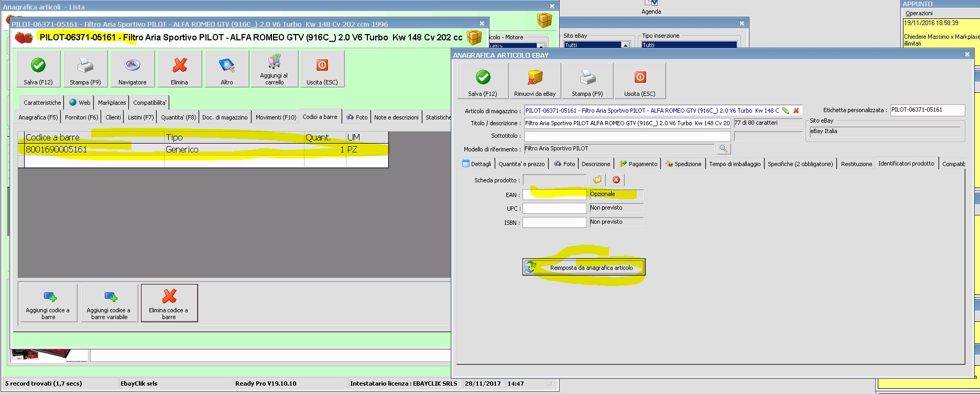Image resolution: width=980 pixels, height=394 pixels.
Task: Click the Reimposta da anagrafica articolo button
Action: point(584,267)
